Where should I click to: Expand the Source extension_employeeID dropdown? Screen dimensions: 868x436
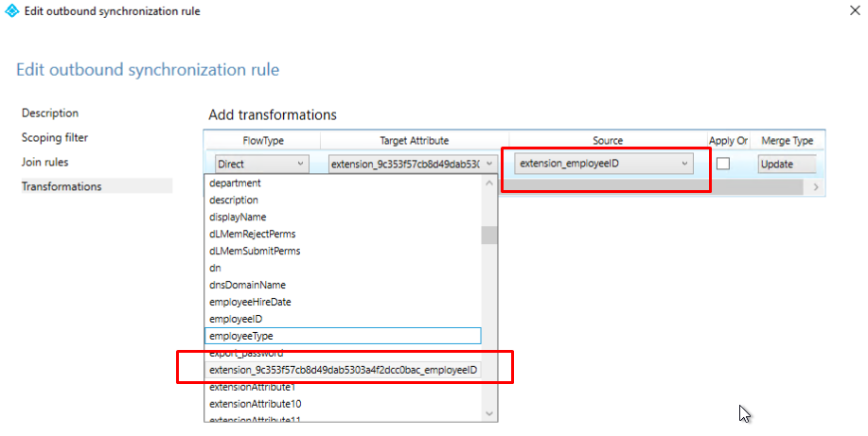pos(683,164)
